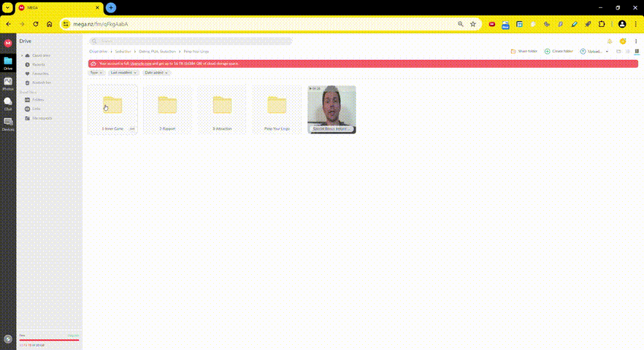Open the Photos section in left rail
This screenshot has height=350, width=644.
point(8,84)
